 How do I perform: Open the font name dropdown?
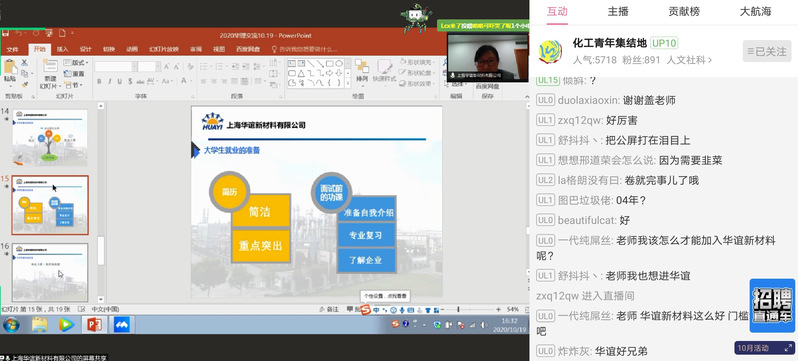pyautogui.click(x=134, y=67)
